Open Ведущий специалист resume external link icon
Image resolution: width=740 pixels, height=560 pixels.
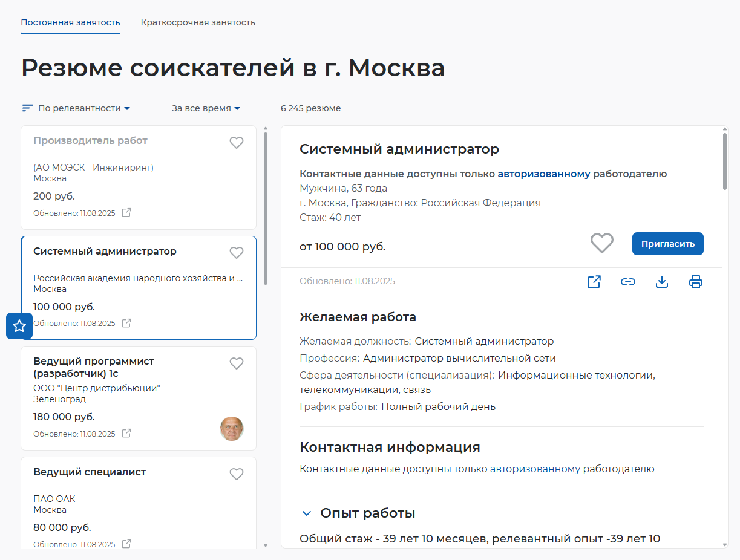click(x=126, y=544)
